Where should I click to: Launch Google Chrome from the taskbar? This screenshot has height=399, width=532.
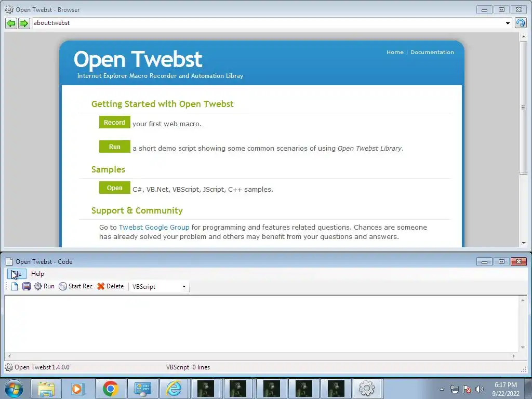[111, 389]
